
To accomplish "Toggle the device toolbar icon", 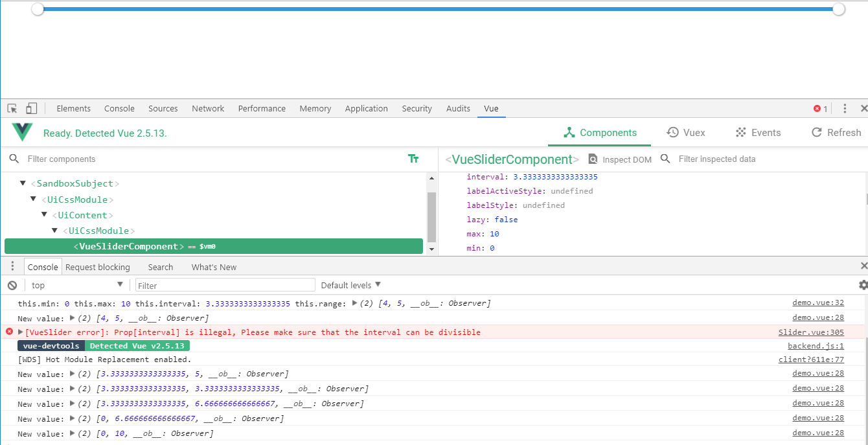I will click(31, 108).
